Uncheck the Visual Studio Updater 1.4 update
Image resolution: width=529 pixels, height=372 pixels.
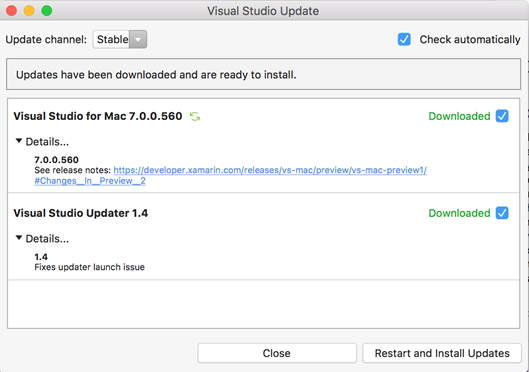(502, 213)
